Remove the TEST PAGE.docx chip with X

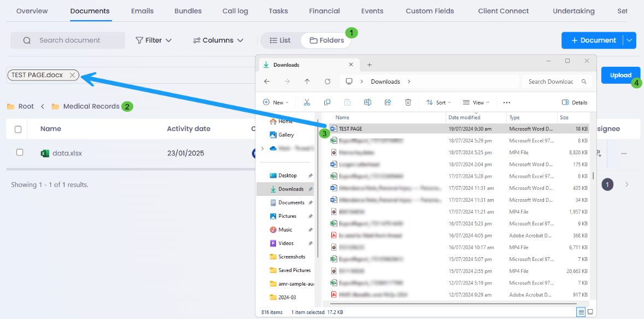[72, 76]
